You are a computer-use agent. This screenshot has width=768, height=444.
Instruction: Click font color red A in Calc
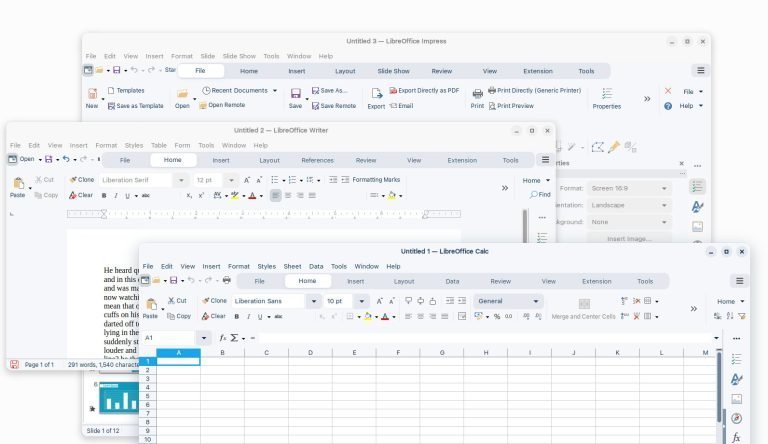point(385,317)
